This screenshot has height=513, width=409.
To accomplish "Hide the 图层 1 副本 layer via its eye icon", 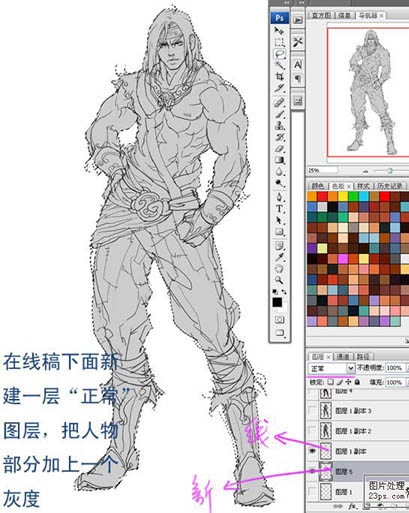I will [x=312, y=451].
